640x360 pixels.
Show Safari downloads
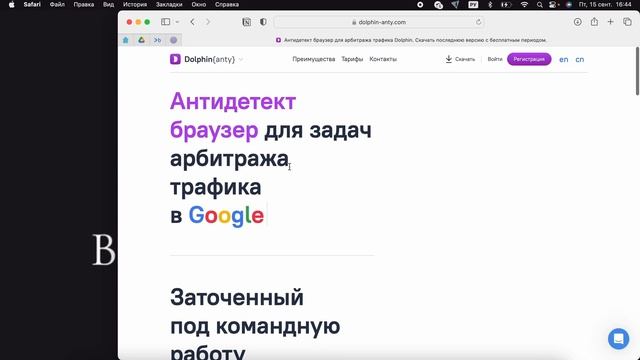[578, 22]
